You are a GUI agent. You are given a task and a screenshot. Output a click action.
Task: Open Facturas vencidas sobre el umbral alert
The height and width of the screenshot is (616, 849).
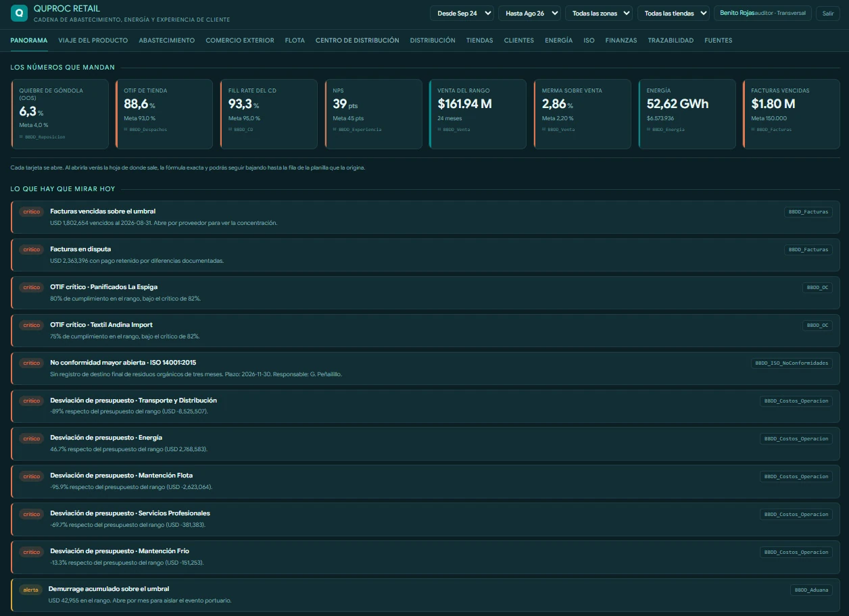(425, 217)
